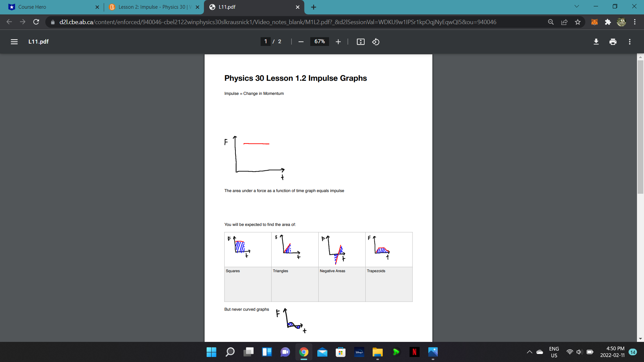The image size is (644, 362).
Task: Share the current page
Action: [565, 22]
